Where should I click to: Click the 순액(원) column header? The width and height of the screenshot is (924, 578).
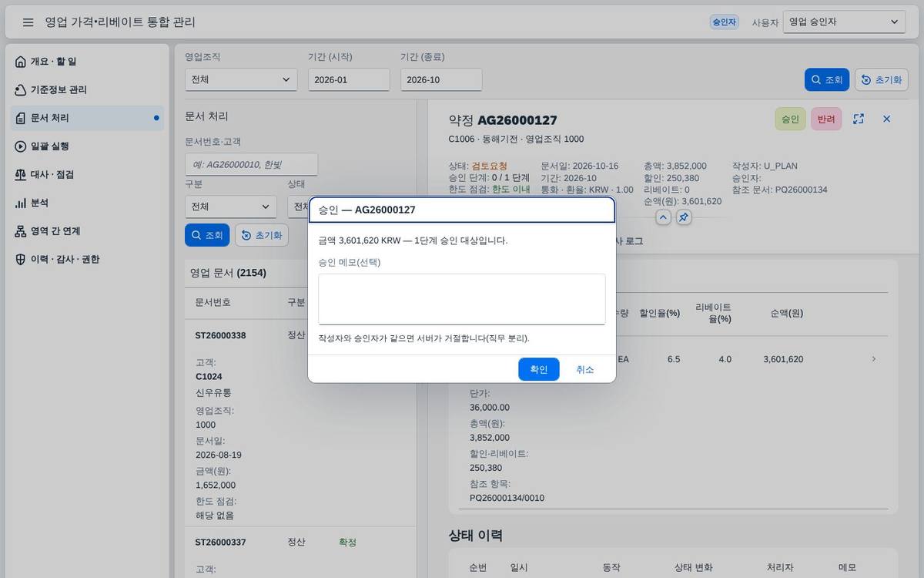pyautogui.click(x=787, y=314)
